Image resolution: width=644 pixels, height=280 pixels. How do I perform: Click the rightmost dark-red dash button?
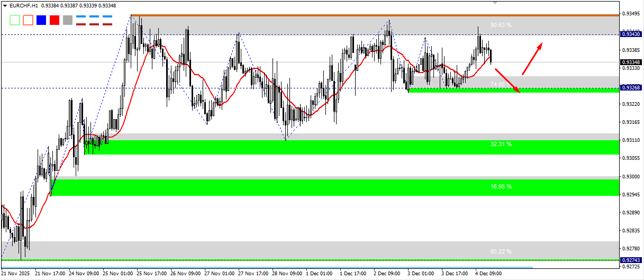point(107,24)
